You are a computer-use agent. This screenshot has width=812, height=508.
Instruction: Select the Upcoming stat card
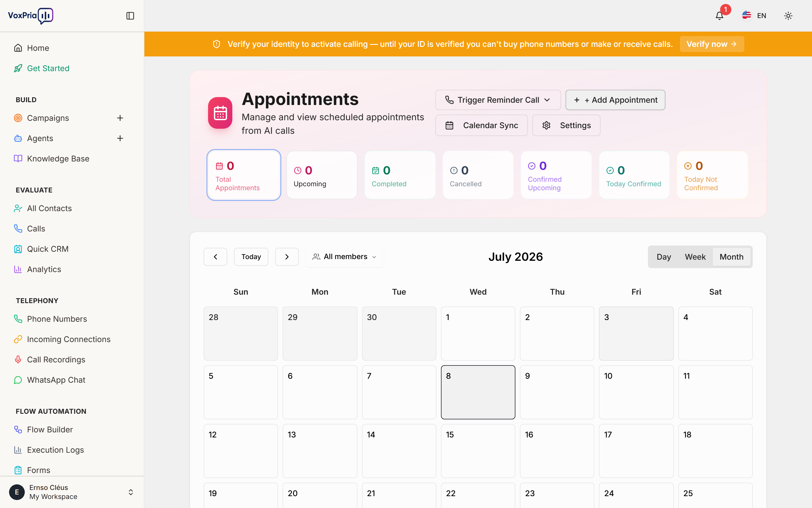pyautogui.click(x=322, y=175)
